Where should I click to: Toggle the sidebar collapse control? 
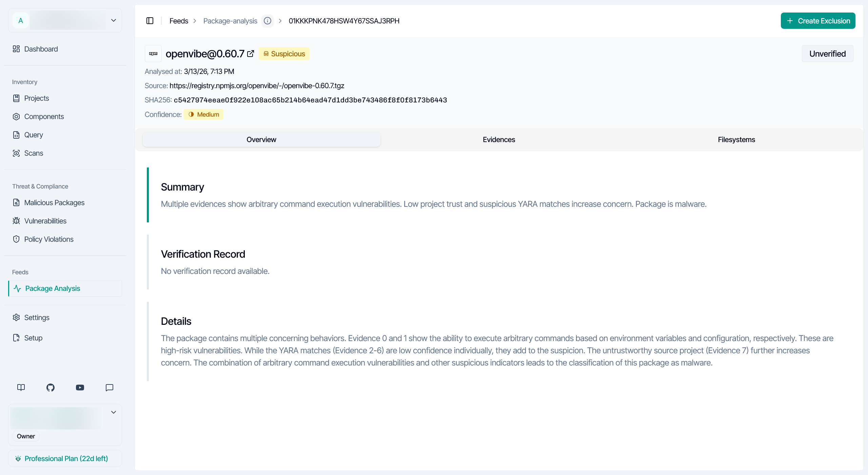tap(150, 21)
